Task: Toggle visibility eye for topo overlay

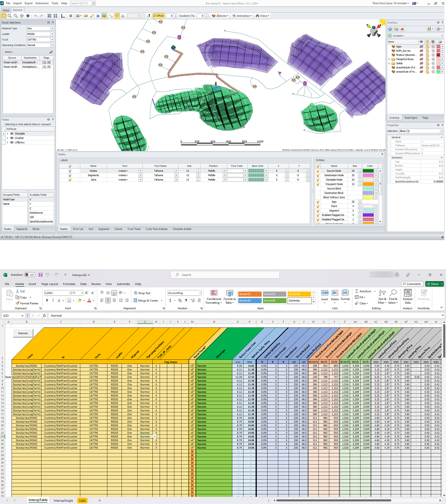Action: (x=421, y=47)
